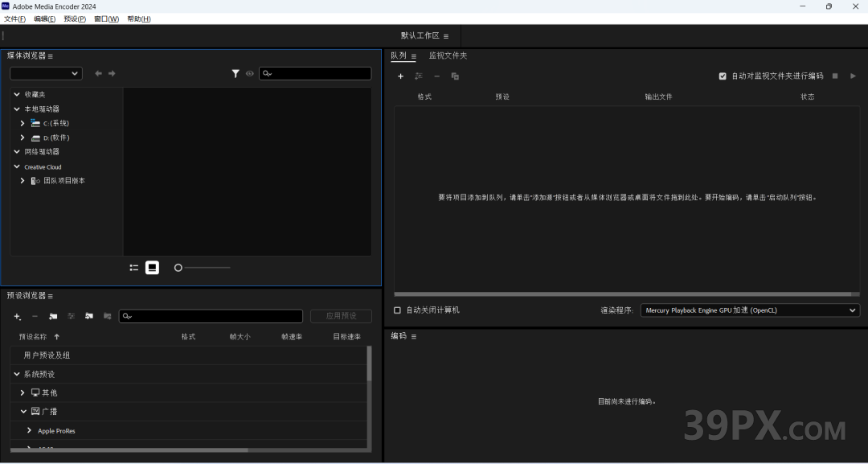868x464 pixels.
Task: Switch to the 监视文件夹 tab
Action: point(448,55)
